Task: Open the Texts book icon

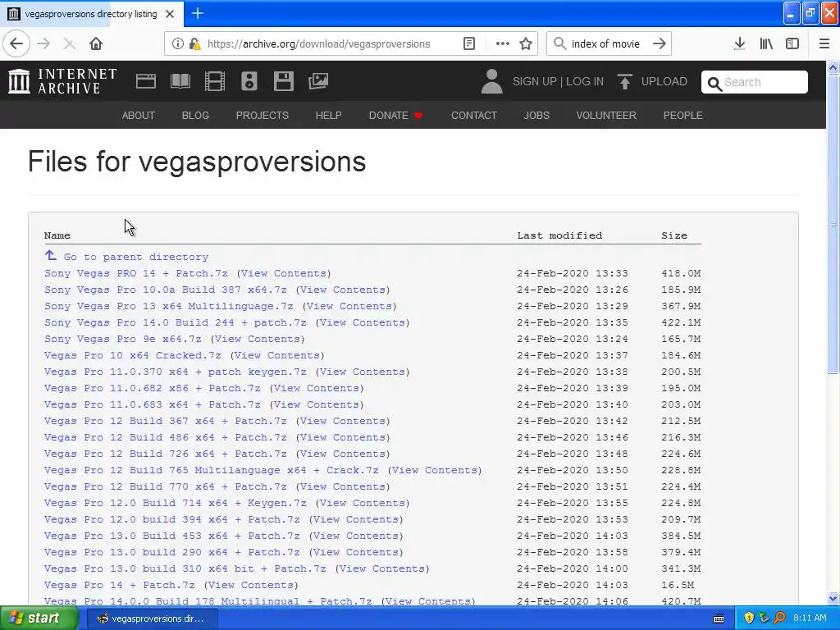Action: click(x=180, y=81)
